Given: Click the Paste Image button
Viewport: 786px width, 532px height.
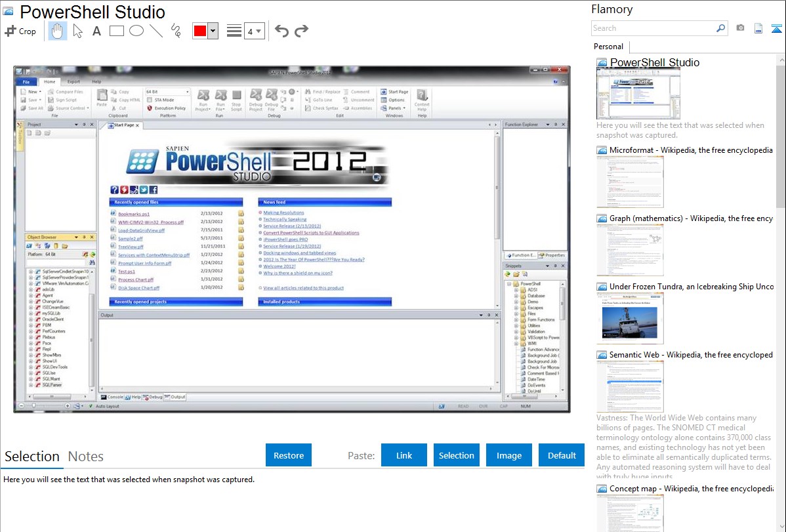Looking at the screenshot, I should tap(508, 455).
